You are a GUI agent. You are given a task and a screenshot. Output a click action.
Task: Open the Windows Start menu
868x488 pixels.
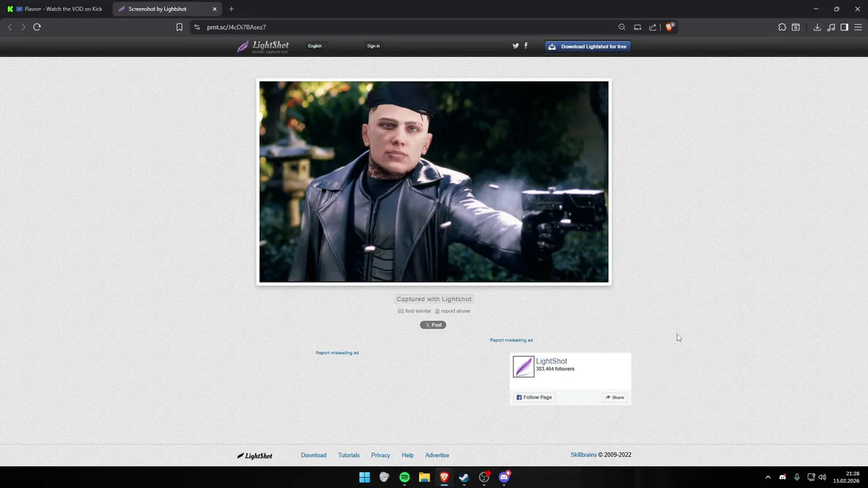click(364, 477)
